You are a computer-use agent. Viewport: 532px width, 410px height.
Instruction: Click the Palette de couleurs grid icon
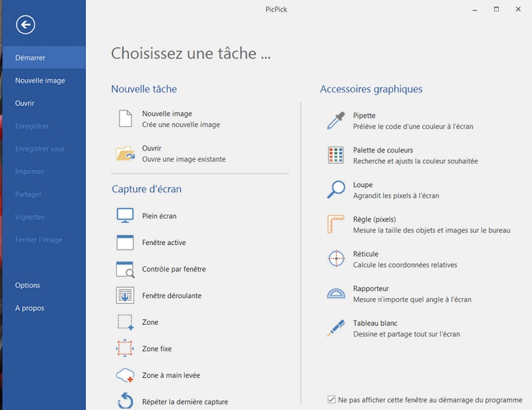click(336, 155)
